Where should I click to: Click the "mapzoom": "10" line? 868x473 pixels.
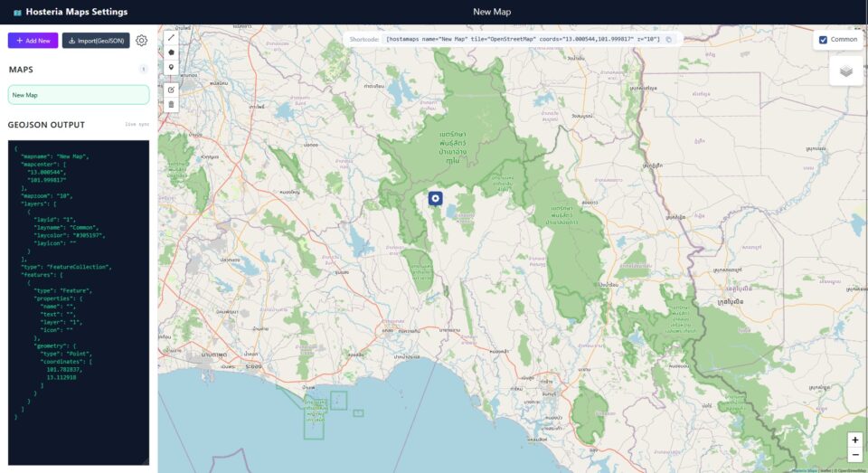[46, 196]
